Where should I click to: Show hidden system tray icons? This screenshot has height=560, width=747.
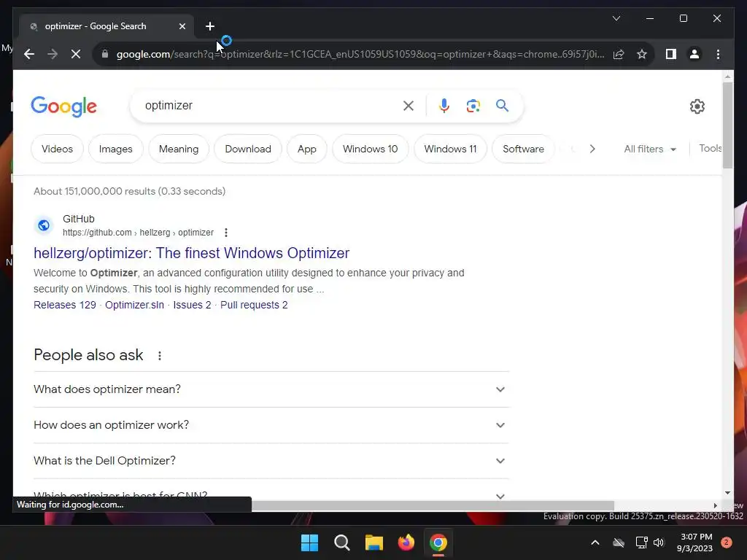coord(595,542)
